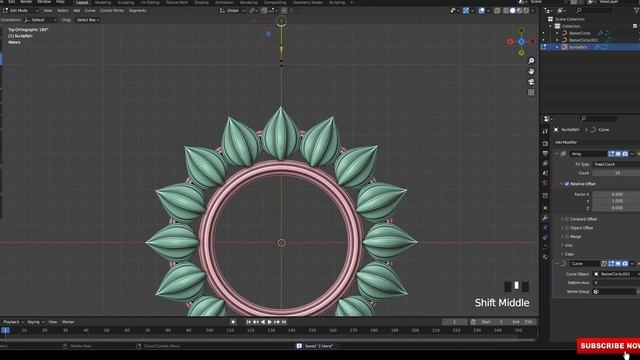Select solid viewport shading mode

(x=513, y=11)
